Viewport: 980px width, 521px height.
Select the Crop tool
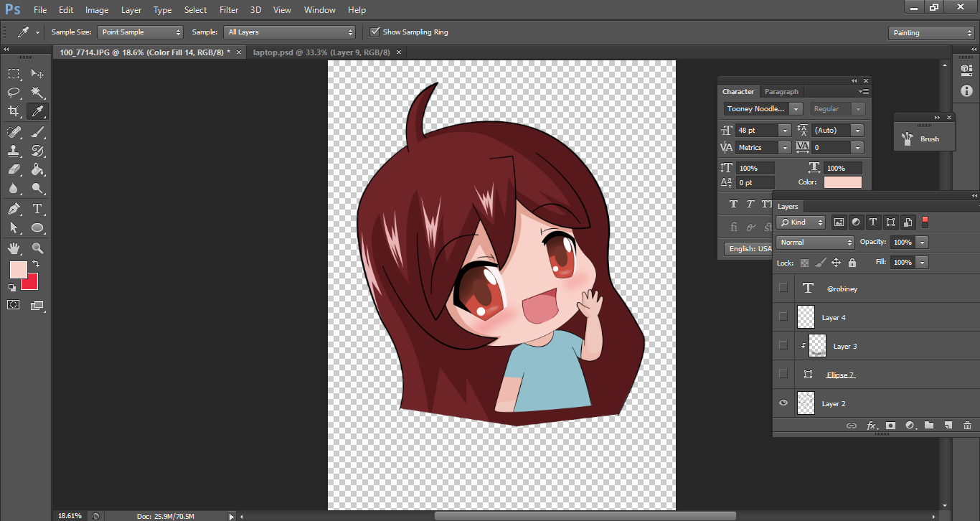[x=14, y=111]
